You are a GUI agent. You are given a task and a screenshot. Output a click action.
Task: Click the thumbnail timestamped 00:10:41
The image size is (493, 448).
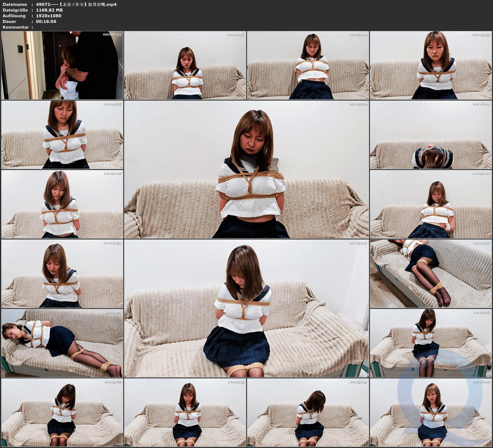point(431,274)
